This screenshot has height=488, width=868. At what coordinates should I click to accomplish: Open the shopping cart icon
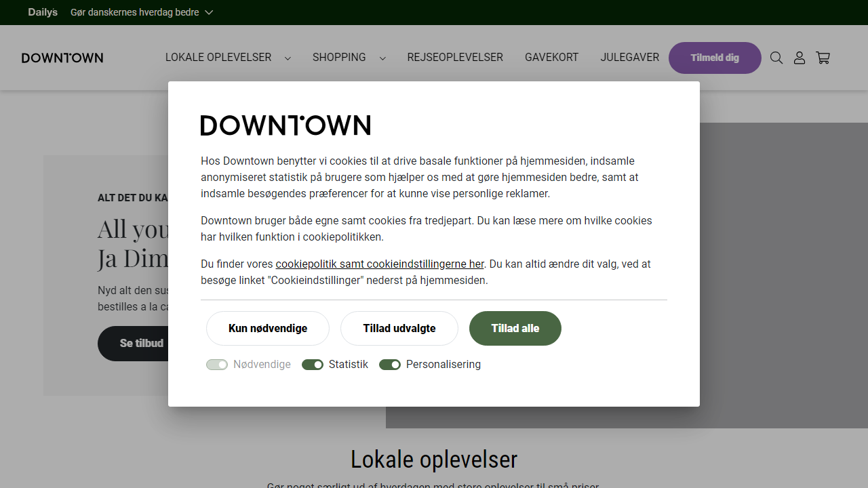pos(823,58)
